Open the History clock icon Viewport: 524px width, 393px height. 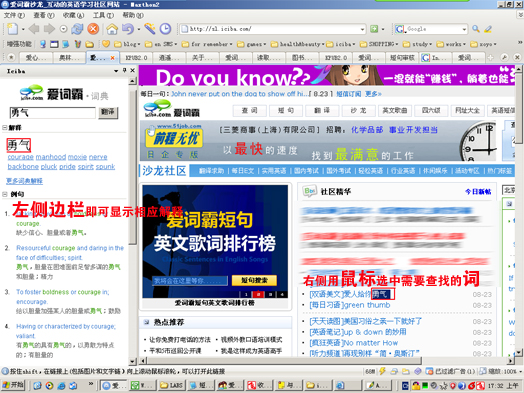(x=165, y=29)
